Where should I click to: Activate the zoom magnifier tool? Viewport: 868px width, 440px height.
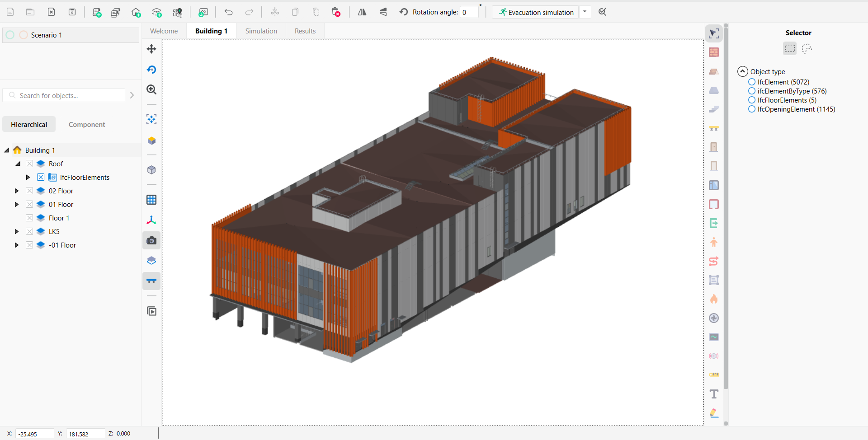151,90
